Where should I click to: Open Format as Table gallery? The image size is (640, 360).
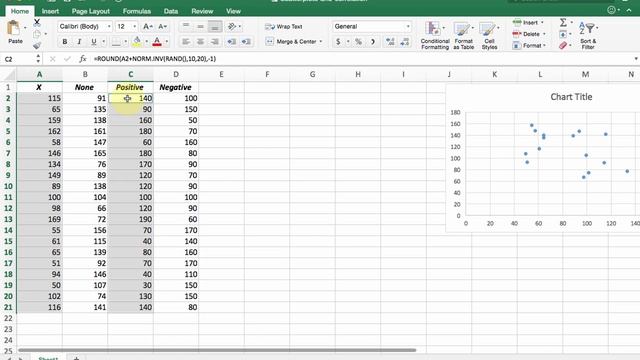(x=463, y=35)
